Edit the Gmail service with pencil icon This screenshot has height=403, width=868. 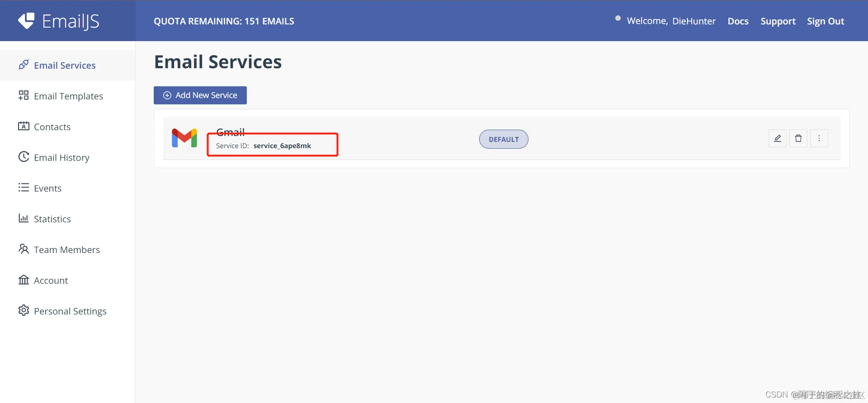pos(778,138)
